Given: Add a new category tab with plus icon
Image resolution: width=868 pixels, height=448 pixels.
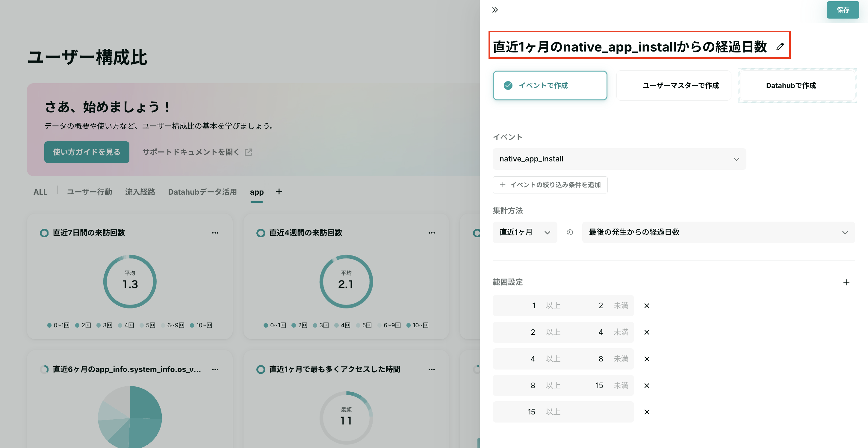Looking at the screenshot, I should (279, 191).
